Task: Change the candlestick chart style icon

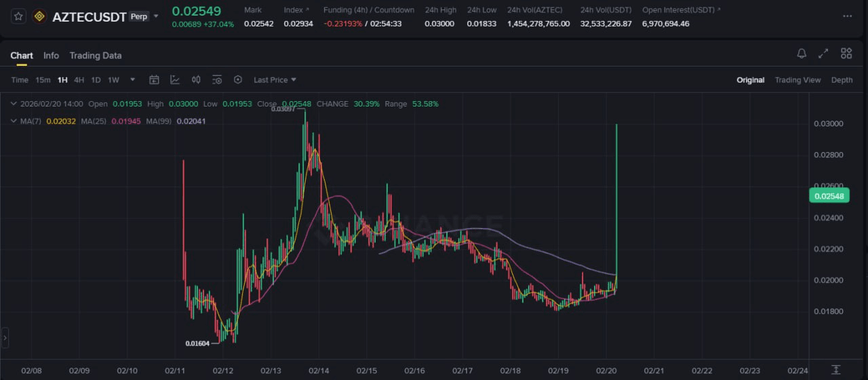Action: pos(196,80)
